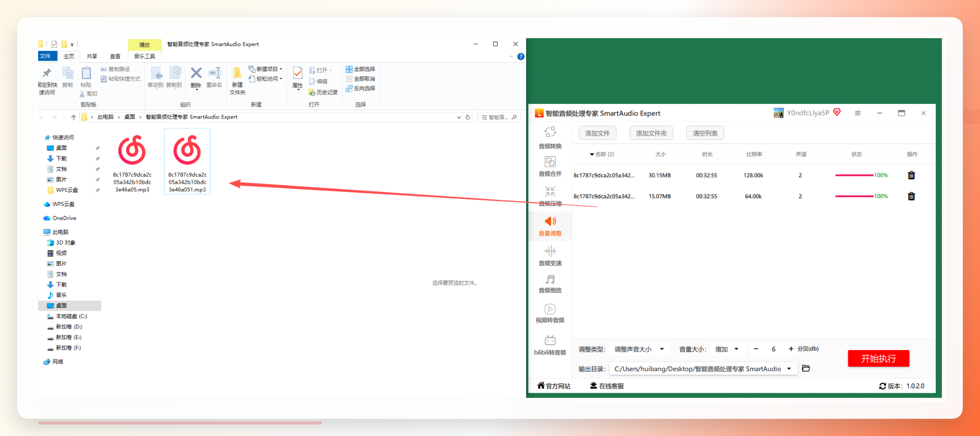980x436 pixels.
Task: Click the red 开始执行 button
Action: coord(879,359)
